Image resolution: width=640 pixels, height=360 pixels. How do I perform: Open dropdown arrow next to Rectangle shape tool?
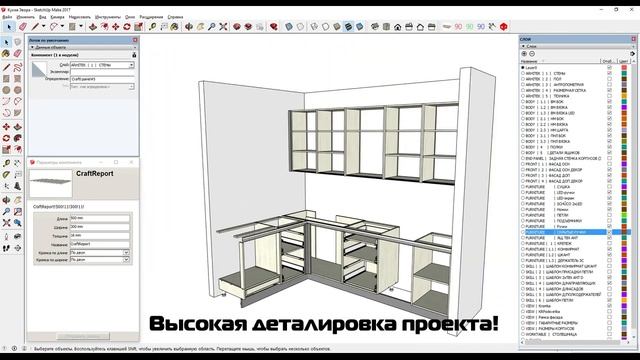(81, 27)
